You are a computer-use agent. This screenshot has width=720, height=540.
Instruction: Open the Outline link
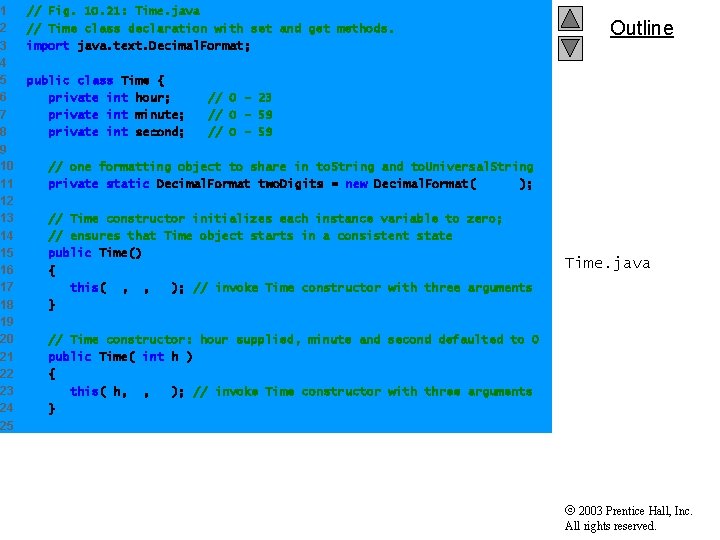tap(641, 28)
